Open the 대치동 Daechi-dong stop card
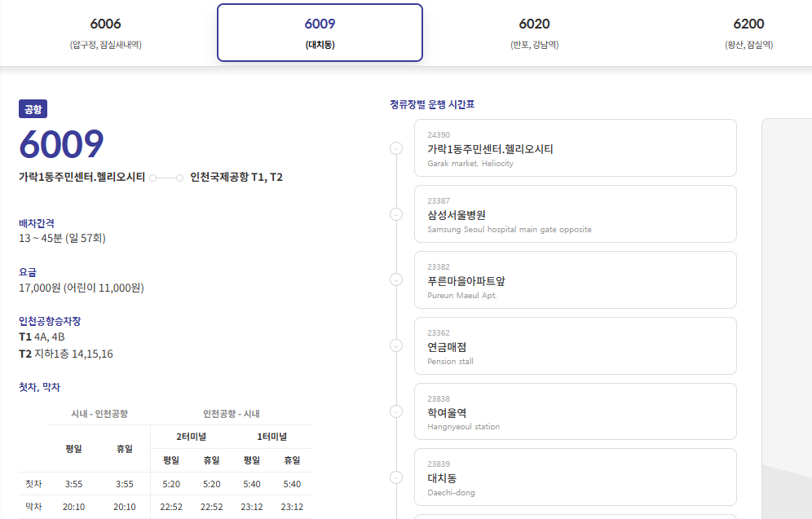Image resolution: width=812 pixels, height=519 pixels. point(576,477)
